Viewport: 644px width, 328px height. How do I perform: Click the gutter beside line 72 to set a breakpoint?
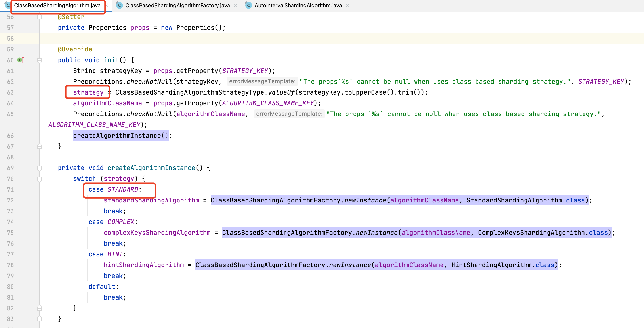(x=27, y=200)
